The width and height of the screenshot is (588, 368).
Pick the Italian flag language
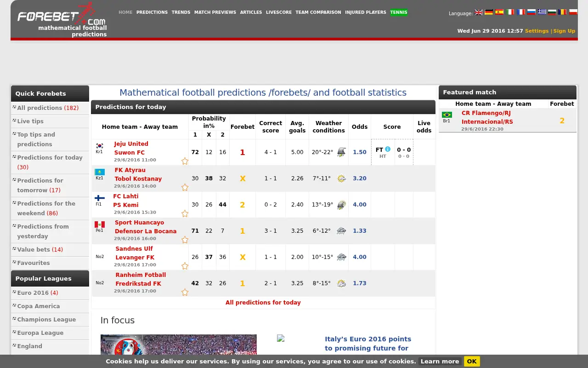coord(510,12)
